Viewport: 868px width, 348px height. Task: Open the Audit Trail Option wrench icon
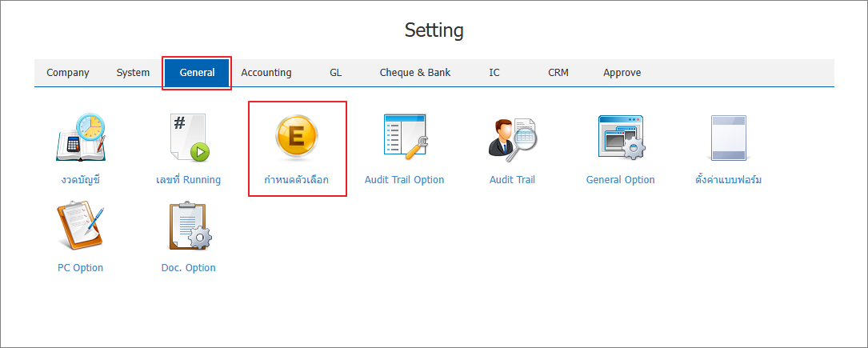point(405,138)
